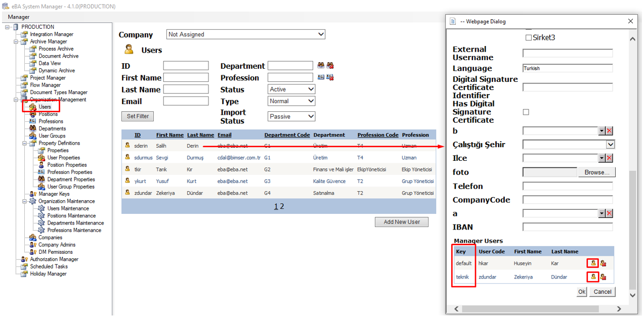Expand the Çalıştığı Şehir combo box

[x=611, y=145]
